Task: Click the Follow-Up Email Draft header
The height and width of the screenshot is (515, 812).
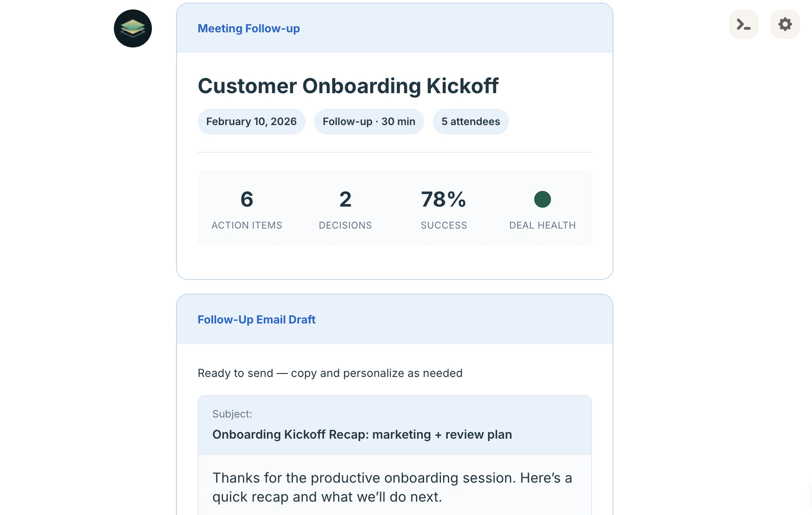Action: 256,320
